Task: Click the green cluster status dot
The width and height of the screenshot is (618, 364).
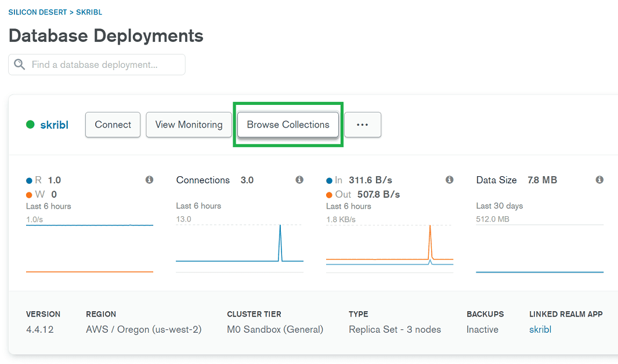Action: (x=31, y=125)
